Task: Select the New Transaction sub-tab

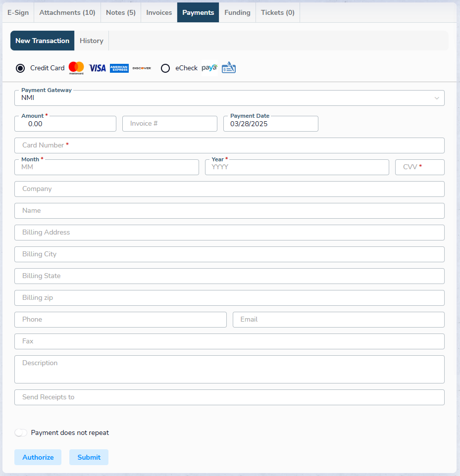Action: pyautogui.click(x=42, y=41)
